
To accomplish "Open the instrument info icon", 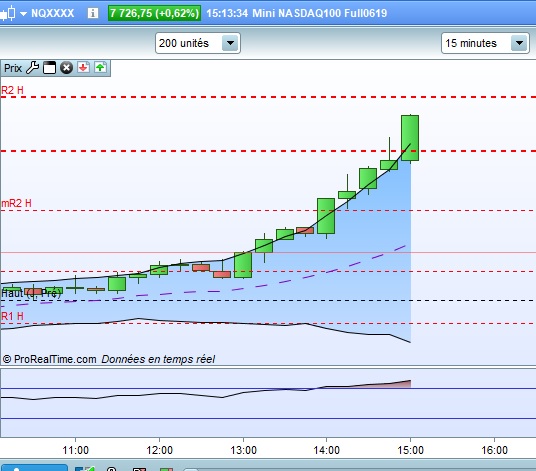I will 93,13.
